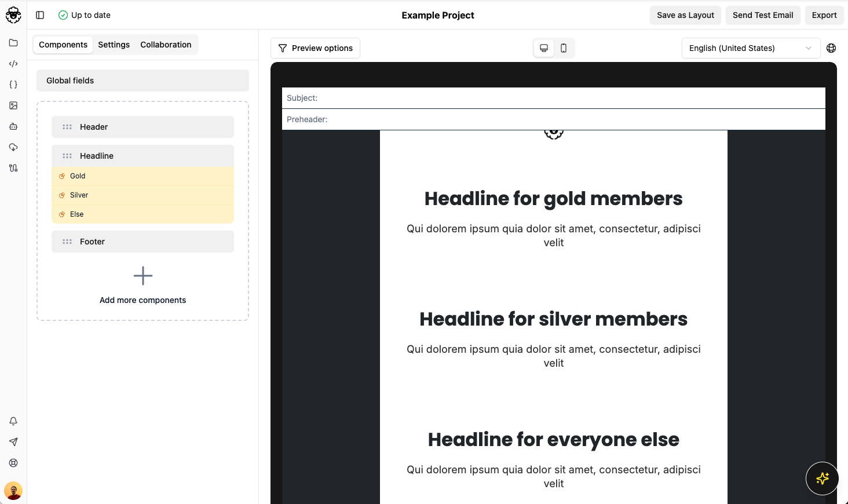Open the user avatar profile
Image resolution: width=848 pixels, height=504 pixels.
click(x=13, y=491)
